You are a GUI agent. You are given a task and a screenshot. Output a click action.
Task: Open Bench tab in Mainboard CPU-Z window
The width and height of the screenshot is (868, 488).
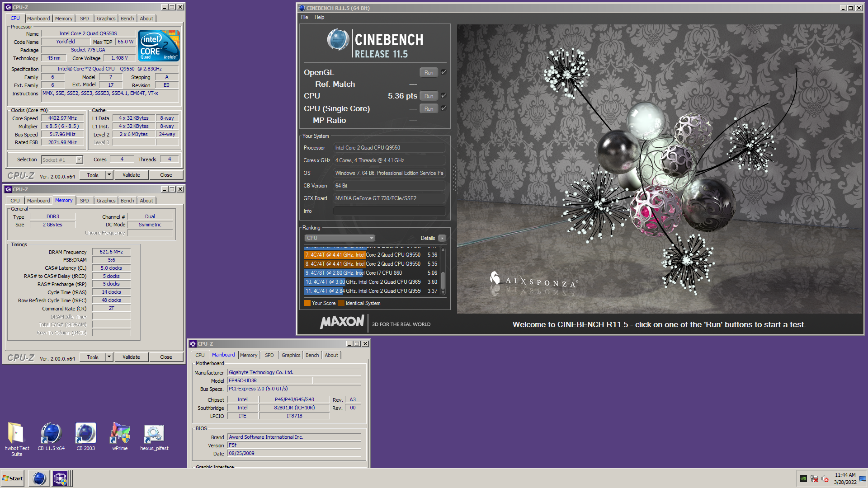coord(312,355)
